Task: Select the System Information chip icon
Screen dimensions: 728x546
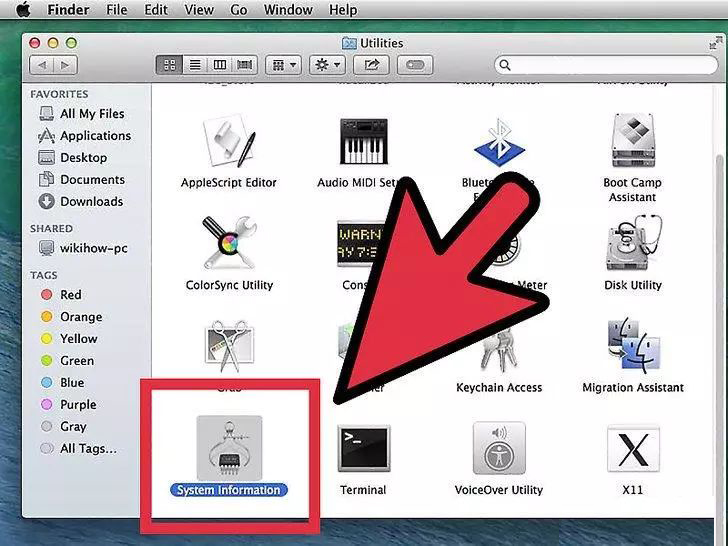Action: 229,448
